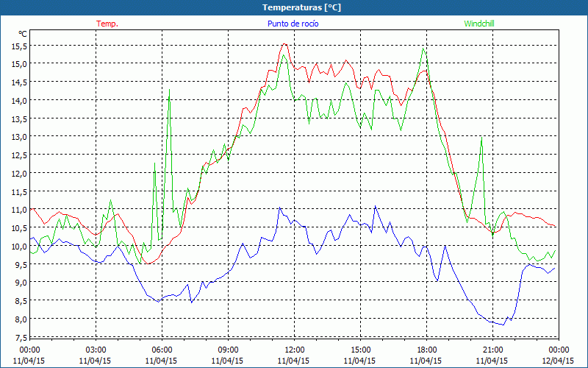Click the 13,5 y-axis tick label
The image size is (588, 368).
[x=20, y=118]
